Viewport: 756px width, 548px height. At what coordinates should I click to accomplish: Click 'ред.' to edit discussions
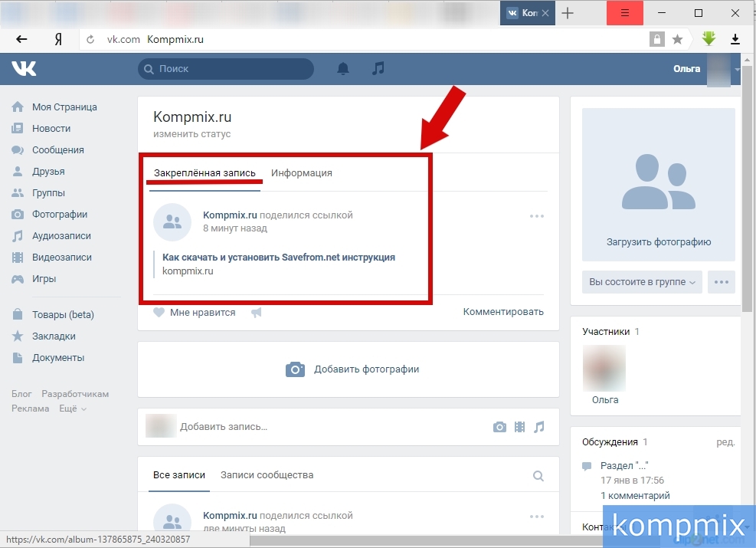(725, 442)
